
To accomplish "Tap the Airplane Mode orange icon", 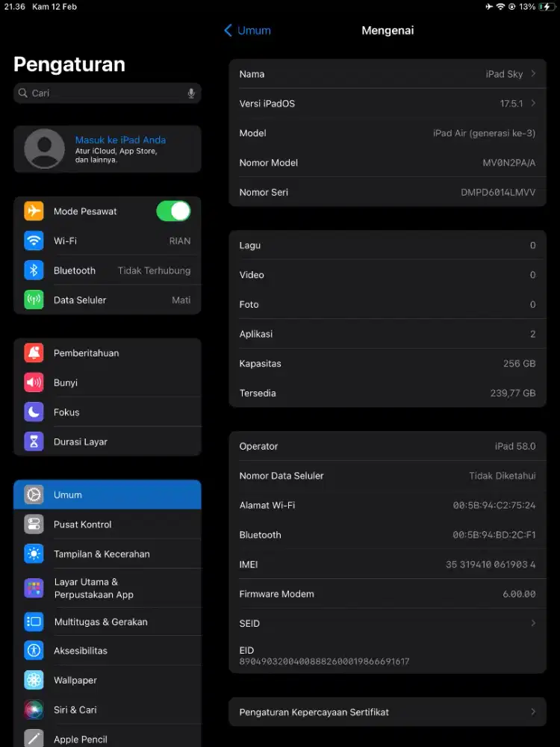I will coord(34,211).
